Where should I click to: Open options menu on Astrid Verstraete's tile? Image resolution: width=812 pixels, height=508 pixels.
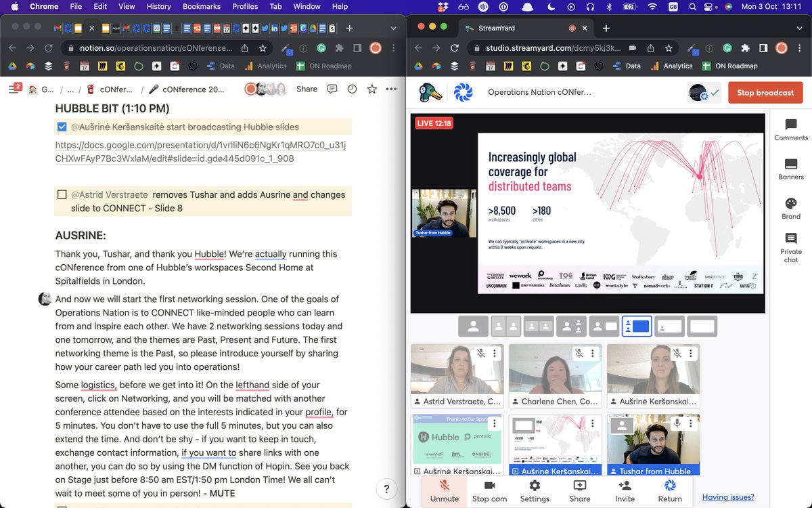[x=495, y=354]
